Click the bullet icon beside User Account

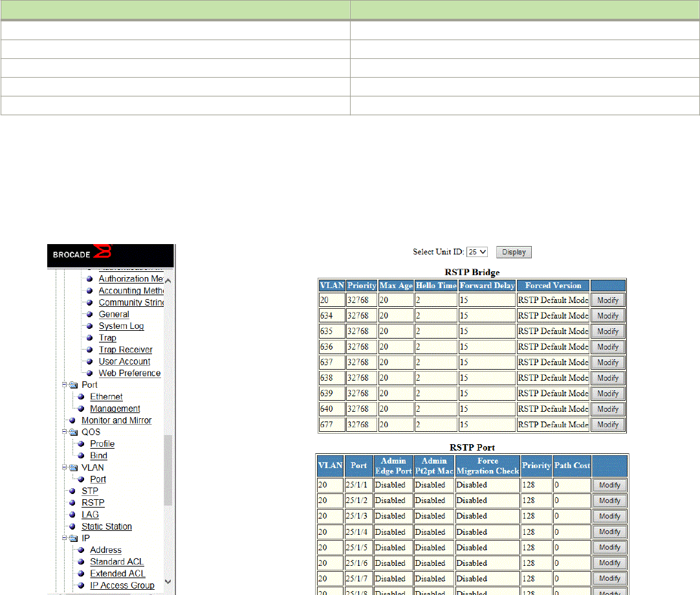pos(89,361)
